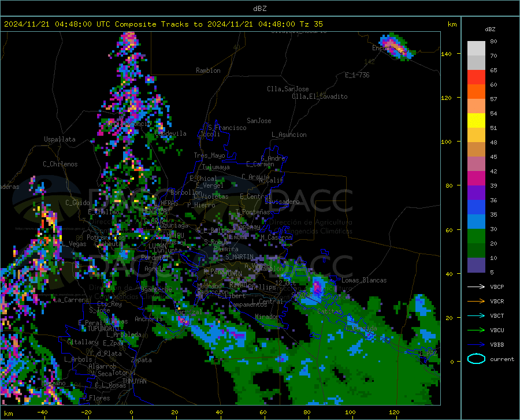520x420 pixels.
Task: Click the 'Mirador' map label
Action: tap(266, 317)
